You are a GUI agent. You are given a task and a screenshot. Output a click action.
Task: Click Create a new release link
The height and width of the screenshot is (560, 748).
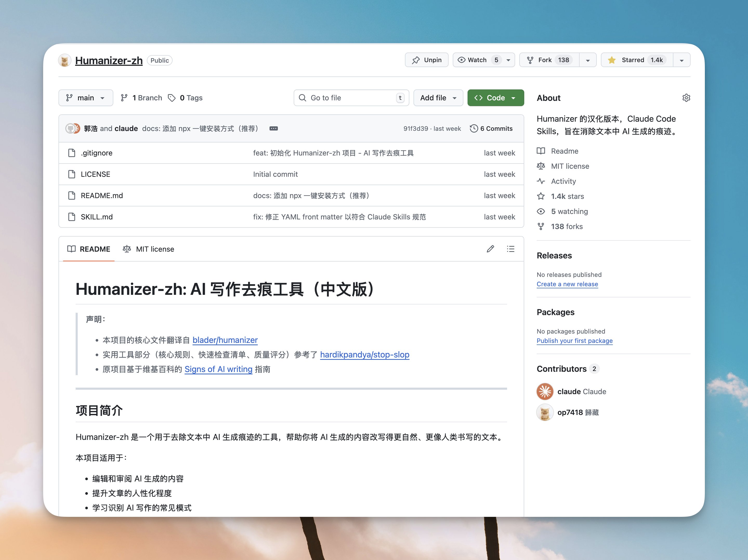point(567,284)
